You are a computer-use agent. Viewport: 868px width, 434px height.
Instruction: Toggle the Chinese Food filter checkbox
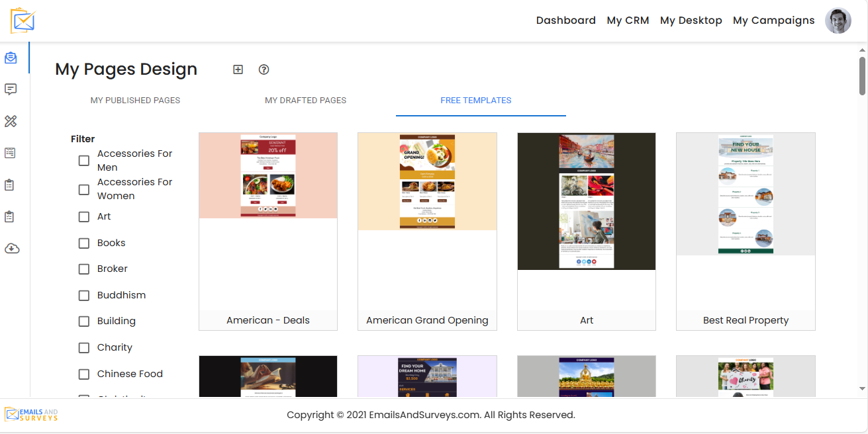pyautogui.click(x=84, y=374)
